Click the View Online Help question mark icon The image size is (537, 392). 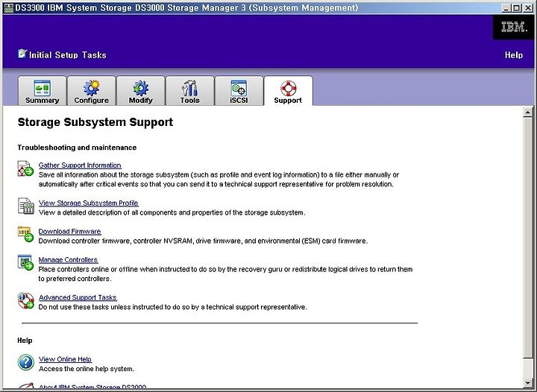(25, 362)
